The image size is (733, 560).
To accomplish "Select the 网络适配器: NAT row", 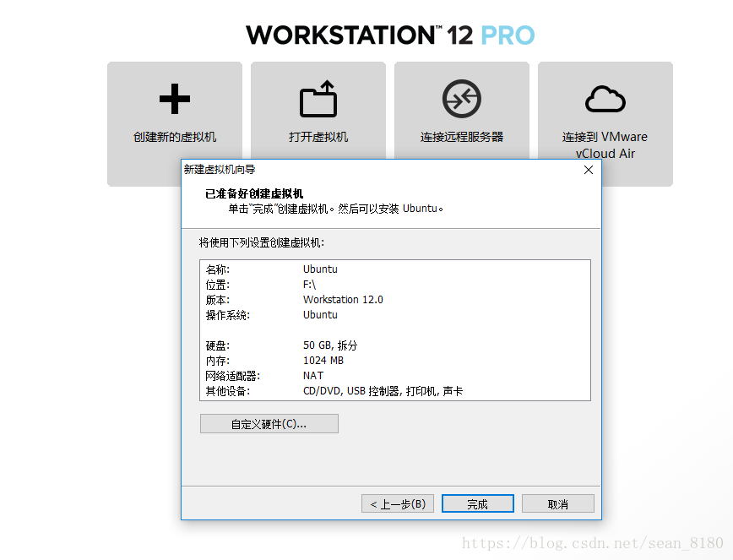I will [395, 376].
